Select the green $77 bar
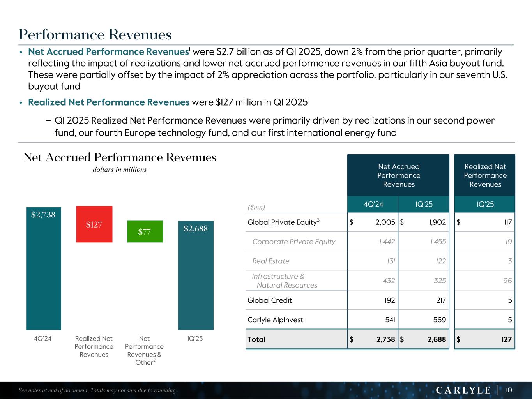The width and height of the screenshot is (532, 399). click(145, 231)
